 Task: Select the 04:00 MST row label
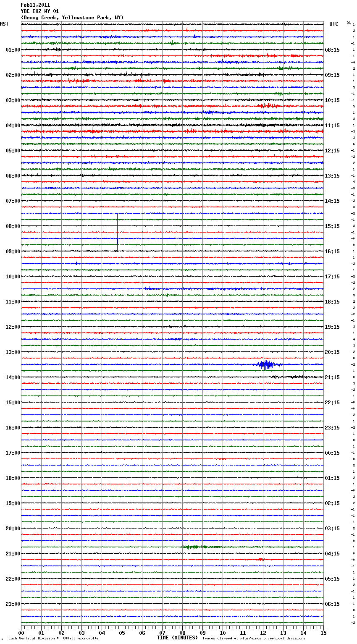[13, 126]
